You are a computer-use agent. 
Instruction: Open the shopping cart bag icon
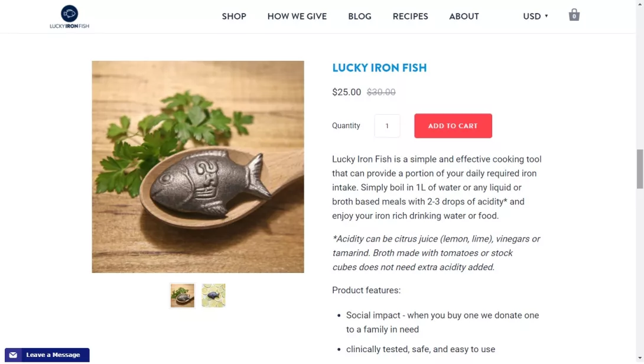pyautogui.click(x=574, y=15)
